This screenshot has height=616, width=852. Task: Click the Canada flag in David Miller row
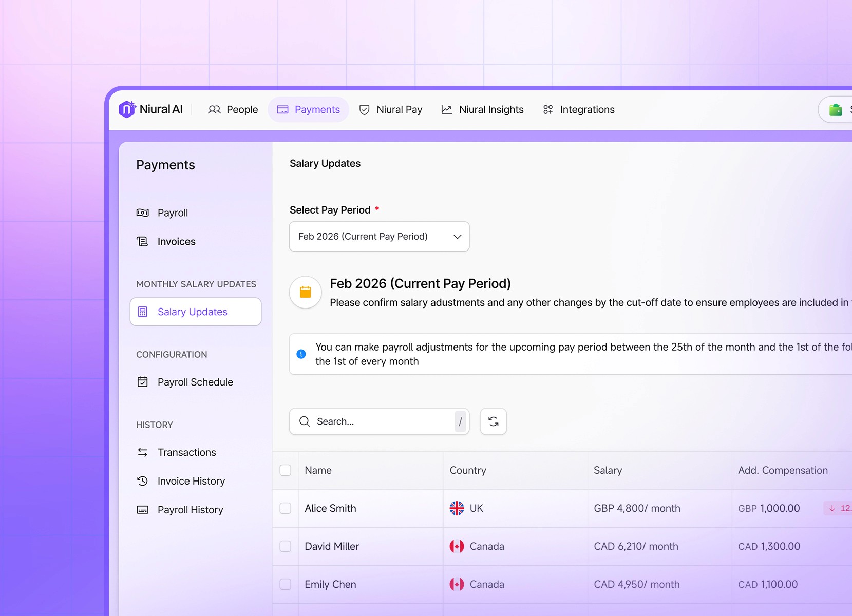[x=457, y=546]
